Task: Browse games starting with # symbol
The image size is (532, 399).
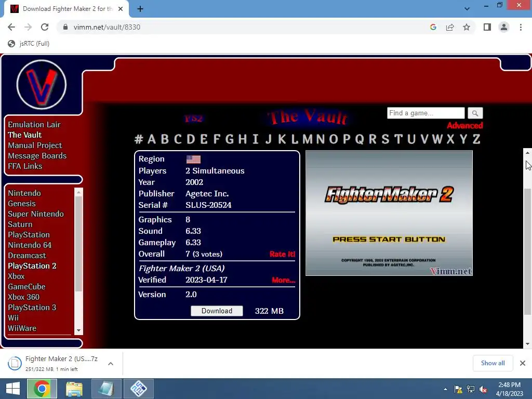Action: click(x=138, y=139)
